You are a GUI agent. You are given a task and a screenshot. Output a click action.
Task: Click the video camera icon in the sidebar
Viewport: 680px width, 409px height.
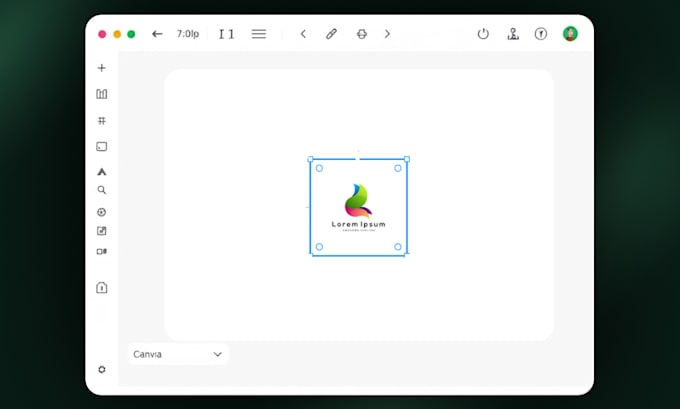click(101, 252)
